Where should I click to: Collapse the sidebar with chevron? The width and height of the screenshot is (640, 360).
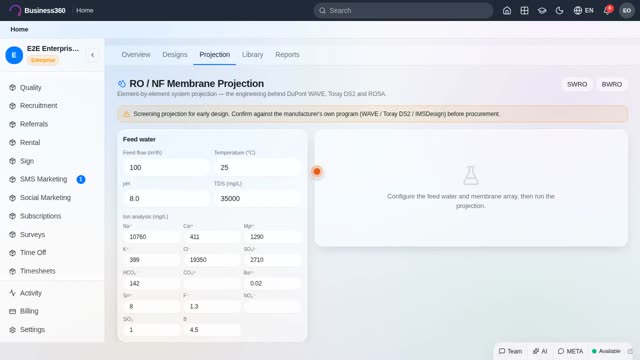point(93,55)
